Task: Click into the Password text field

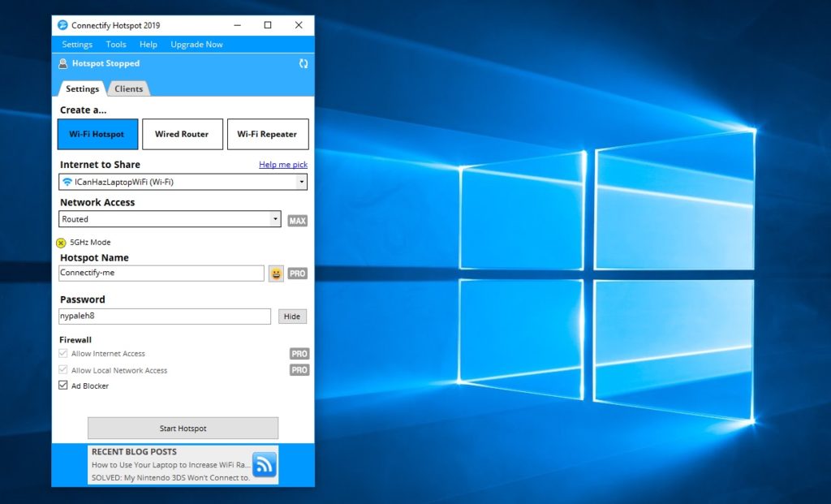Action: 165,317
